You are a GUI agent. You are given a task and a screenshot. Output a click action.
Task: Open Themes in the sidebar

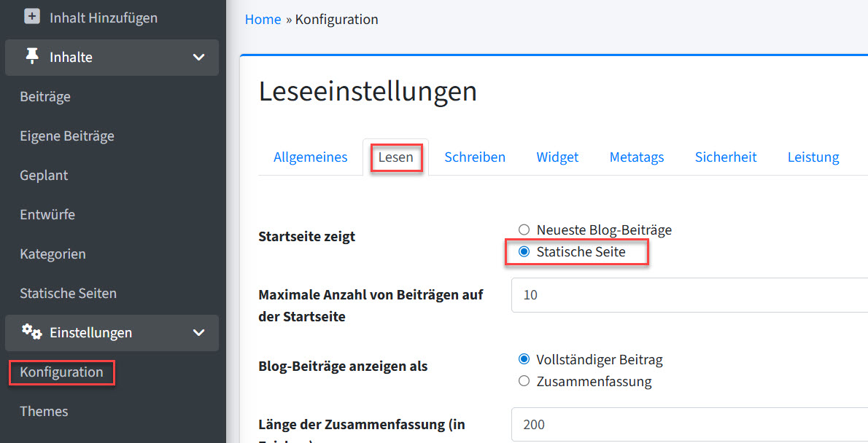point(44,412)
